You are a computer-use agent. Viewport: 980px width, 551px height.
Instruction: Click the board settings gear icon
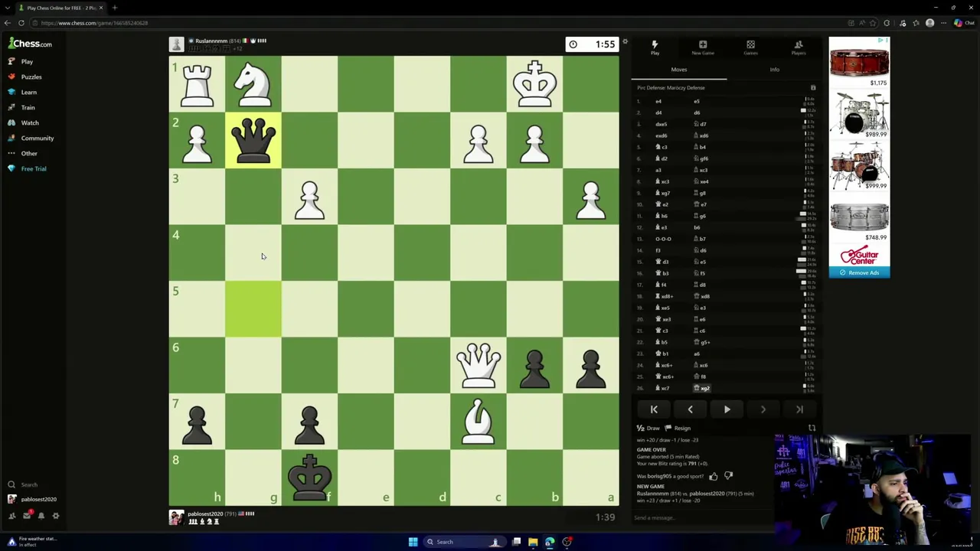[x=625, y=42]
